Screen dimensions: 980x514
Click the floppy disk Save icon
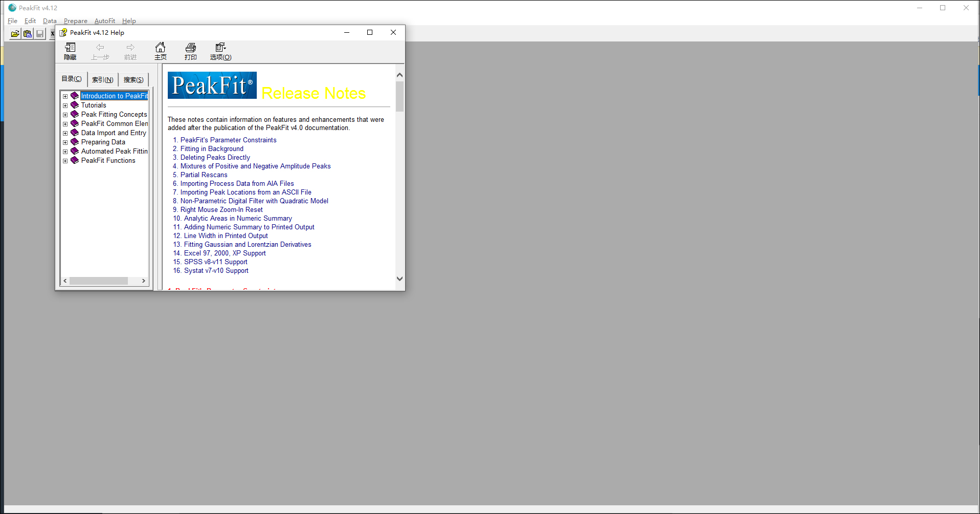40,34
